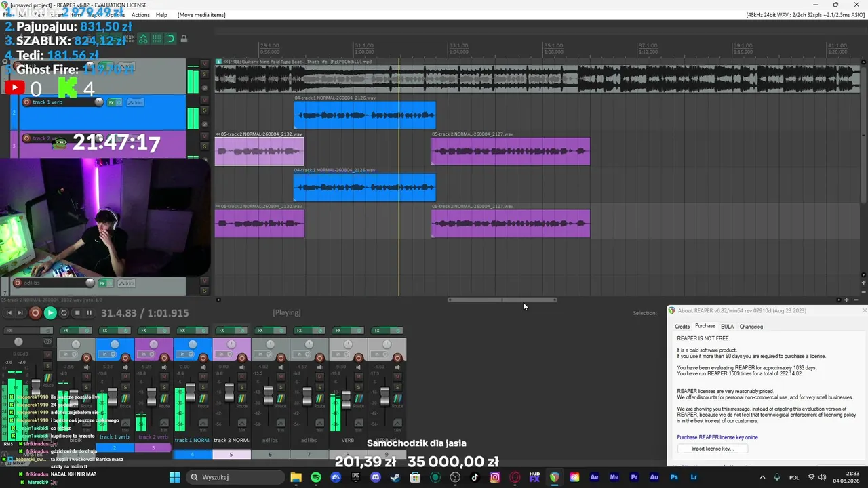Open Instagram from the taskbar

click(495, 477)
